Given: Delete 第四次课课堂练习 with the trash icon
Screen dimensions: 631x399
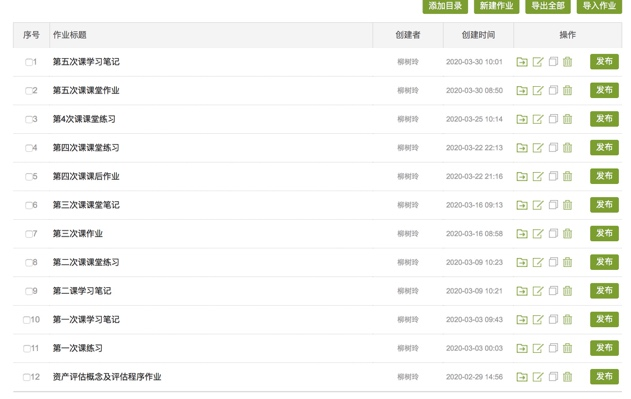Looking at the screenshot, I should click(567, 148).
